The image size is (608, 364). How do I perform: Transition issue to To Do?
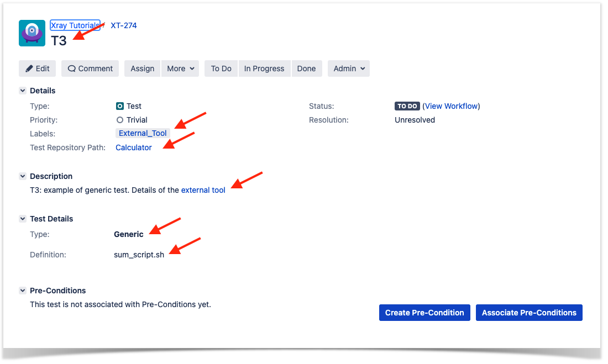coord(221,68)
